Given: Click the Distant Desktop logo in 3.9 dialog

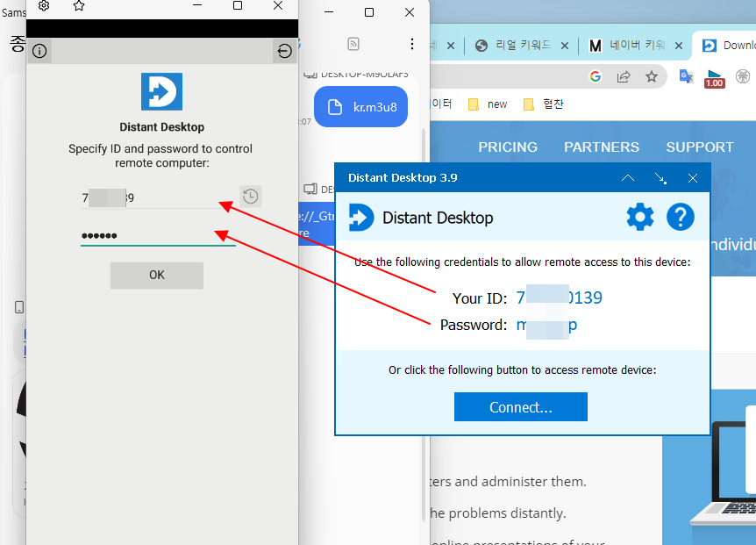Looking at the screenshot, I should (x=360, y=217).
